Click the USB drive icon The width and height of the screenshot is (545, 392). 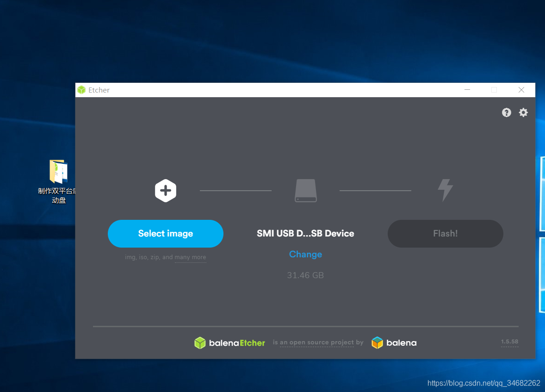point(305,191)
